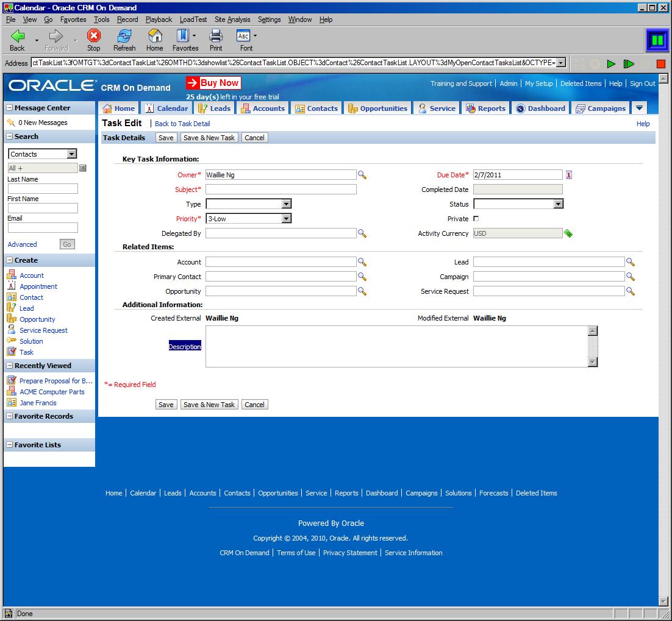Click the Back toolbar arrow
This screenshot has width=672, height=621.
click(x=18, y=36)
